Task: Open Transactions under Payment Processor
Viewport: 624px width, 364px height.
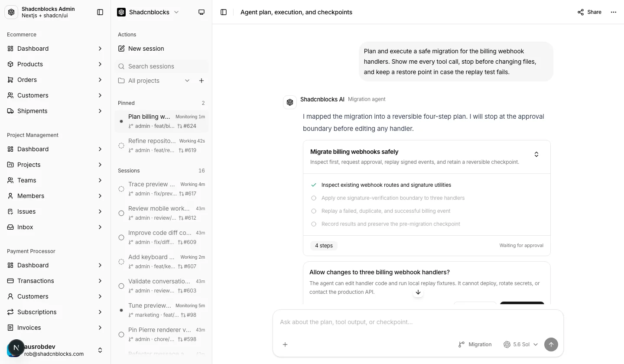Action: click(x=55, y=281)
